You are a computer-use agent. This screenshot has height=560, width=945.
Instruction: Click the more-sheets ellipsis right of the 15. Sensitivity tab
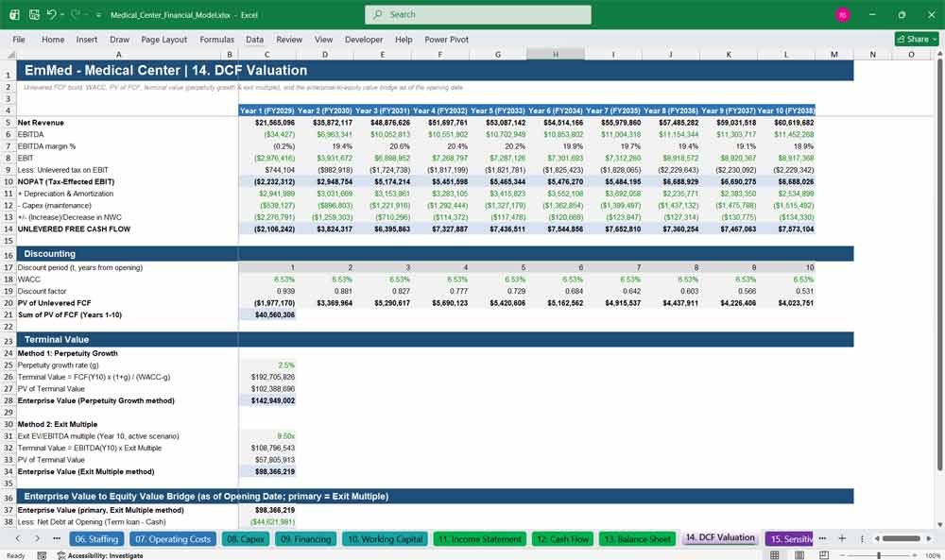point(822,538)
